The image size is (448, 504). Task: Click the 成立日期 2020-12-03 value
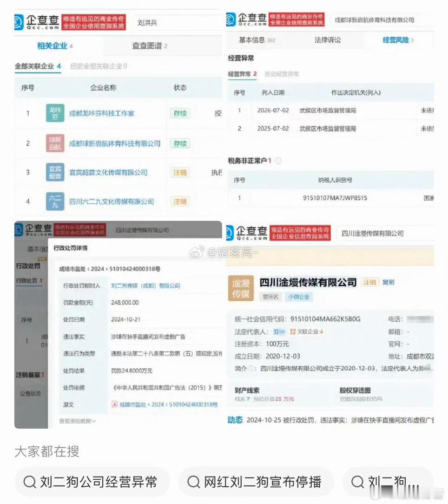tap(283, 356)
